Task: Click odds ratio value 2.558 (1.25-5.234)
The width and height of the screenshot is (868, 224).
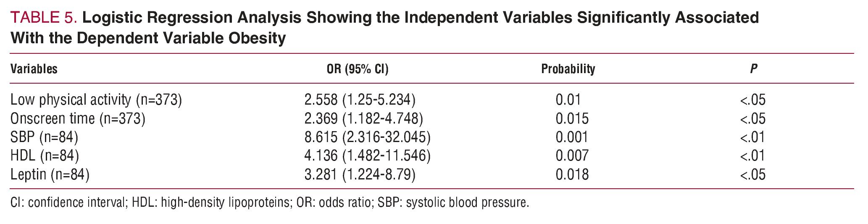Action: [360, 100]
